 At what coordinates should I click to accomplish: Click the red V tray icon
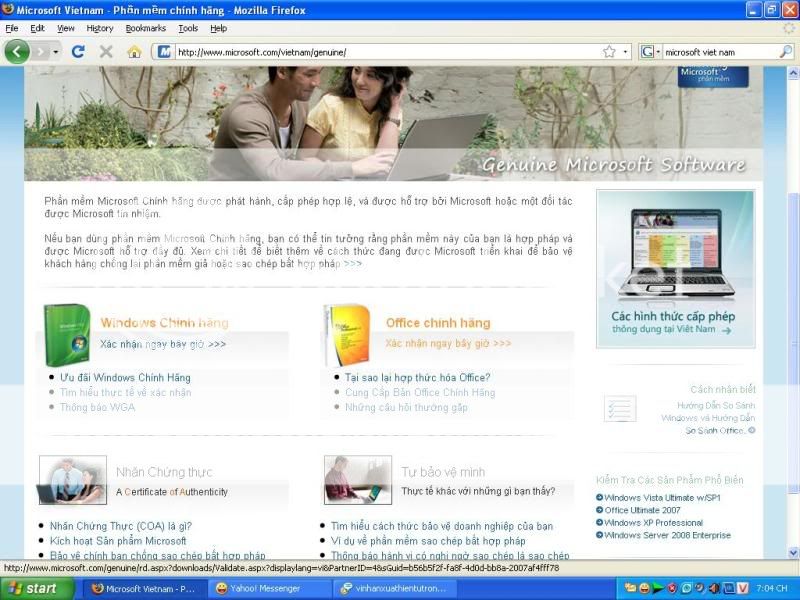coord(743,589)
